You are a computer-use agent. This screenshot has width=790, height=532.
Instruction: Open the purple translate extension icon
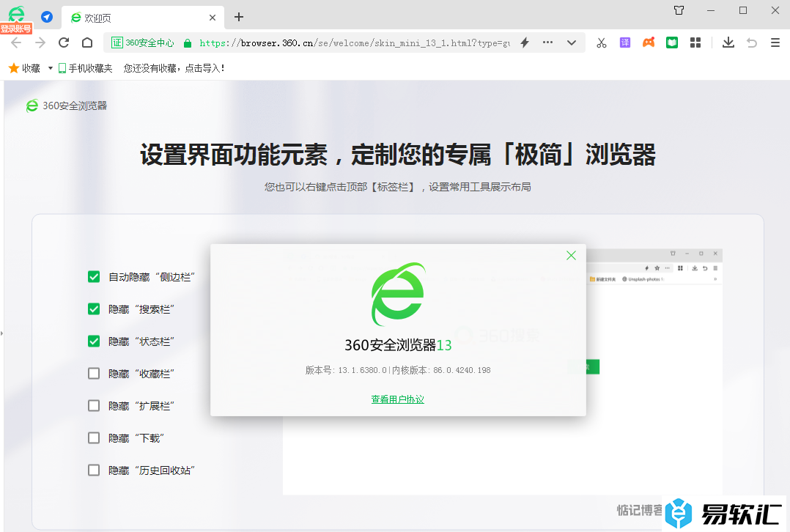625,43
